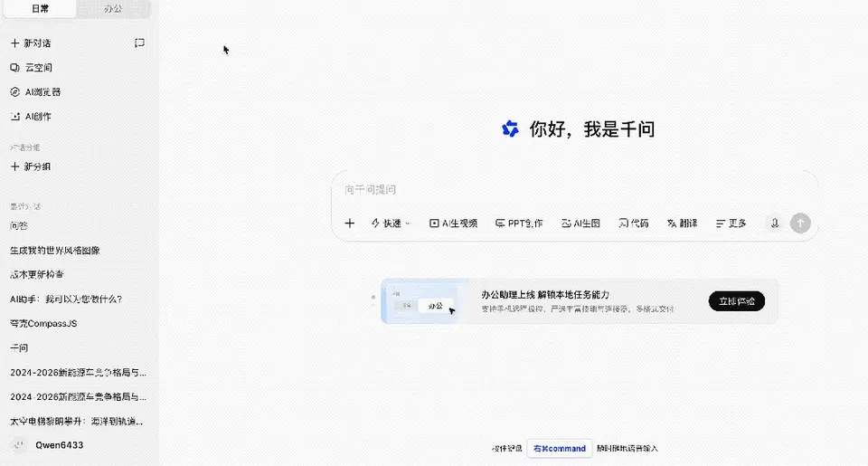Expand the 更多 tools menu
The height and width of the screenshot is (466, 868).
731,223
